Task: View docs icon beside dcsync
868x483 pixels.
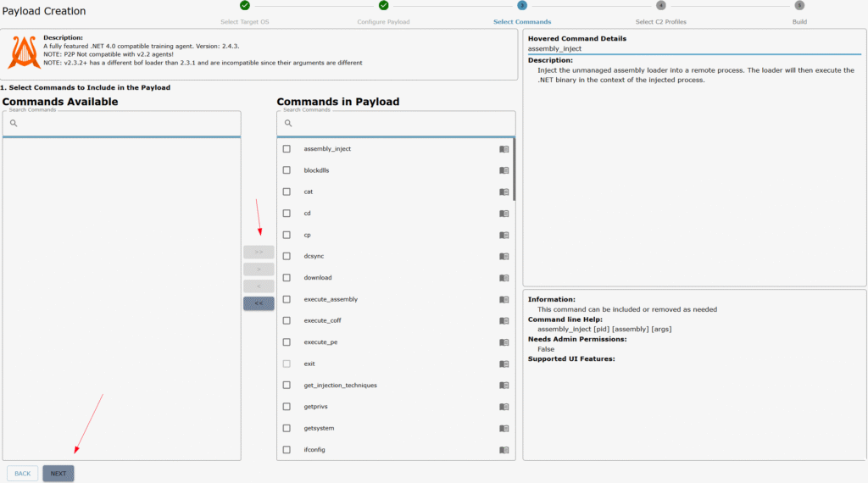Action: (x=504, y=256)
